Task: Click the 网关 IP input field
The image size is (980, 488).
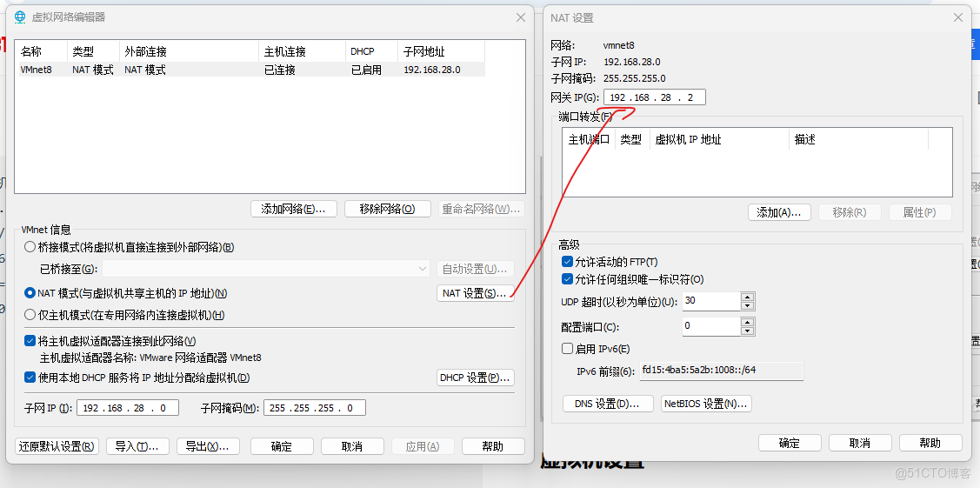Action: click(655, 97)
